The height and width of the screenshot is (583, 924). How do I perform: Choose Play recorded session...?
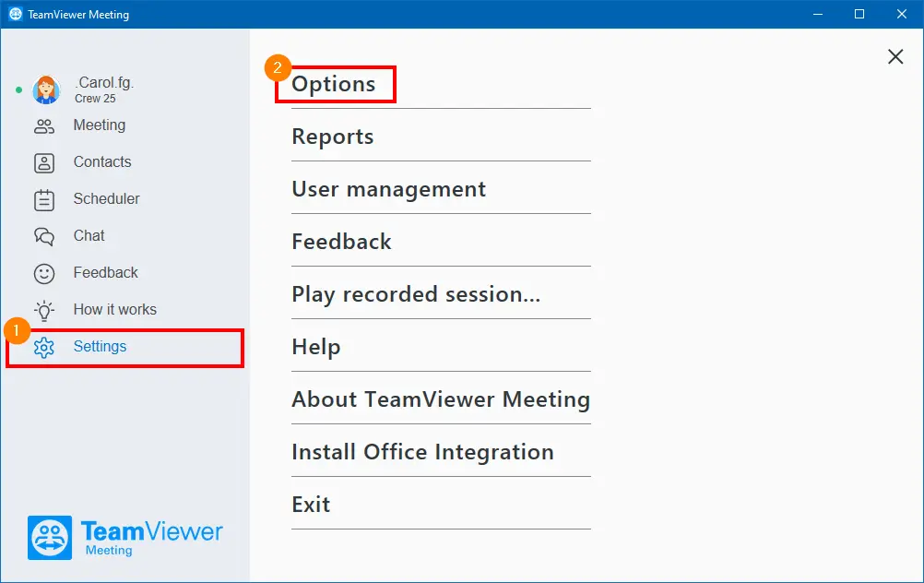(416, 294)
